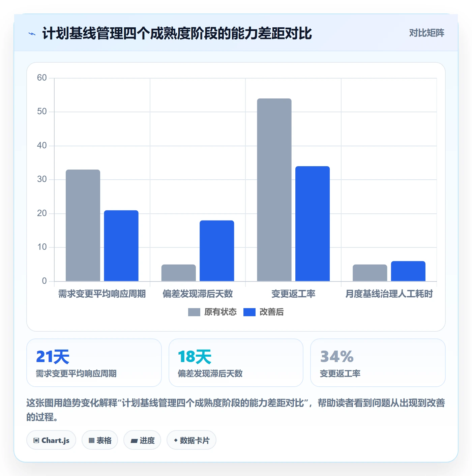Toggle the 原有状态 legend entry
Image resolution: width=472 pixels, height=476 pixels.
tap(212, 312)
